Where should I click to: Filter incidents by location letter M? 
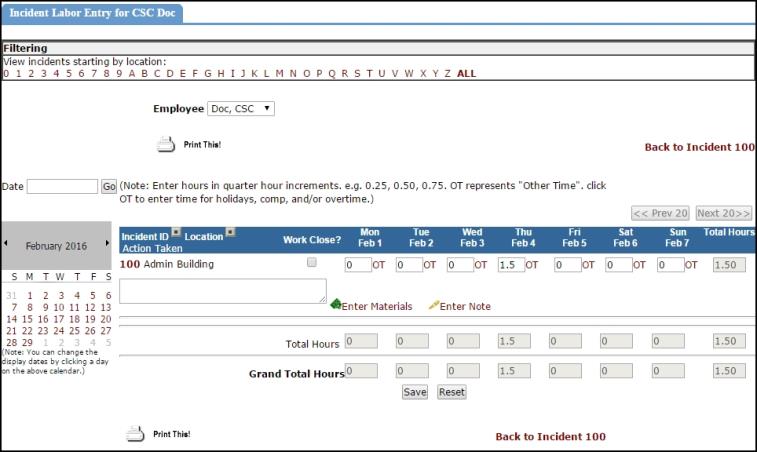coord(280,74)
